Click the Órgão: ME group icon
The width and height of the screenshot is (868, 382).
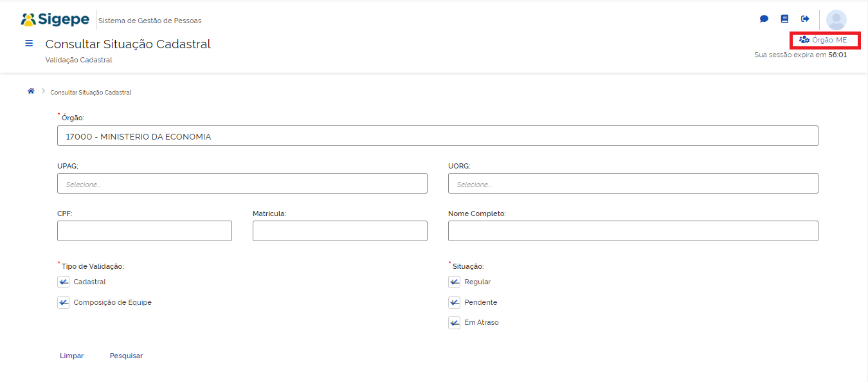(x=804, y=40)
